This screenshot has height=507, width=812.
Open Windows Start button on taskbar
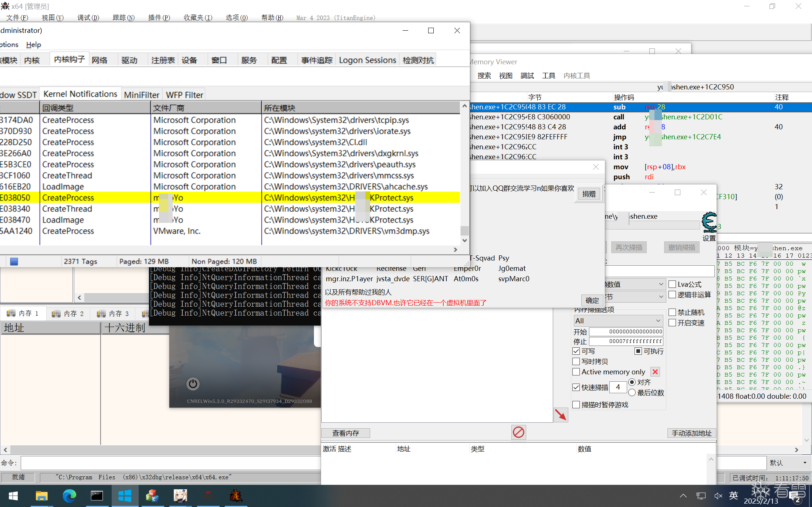(x=13, y=496)
